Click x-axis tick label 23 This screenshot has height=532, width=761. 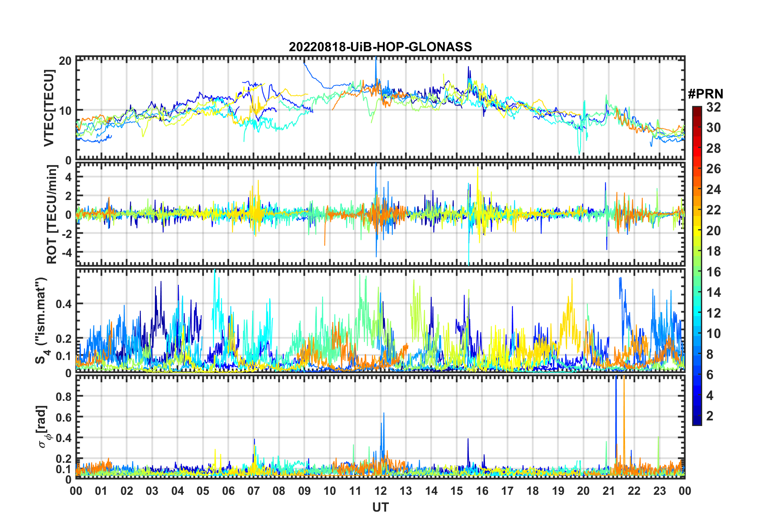(x=659, y=491)
